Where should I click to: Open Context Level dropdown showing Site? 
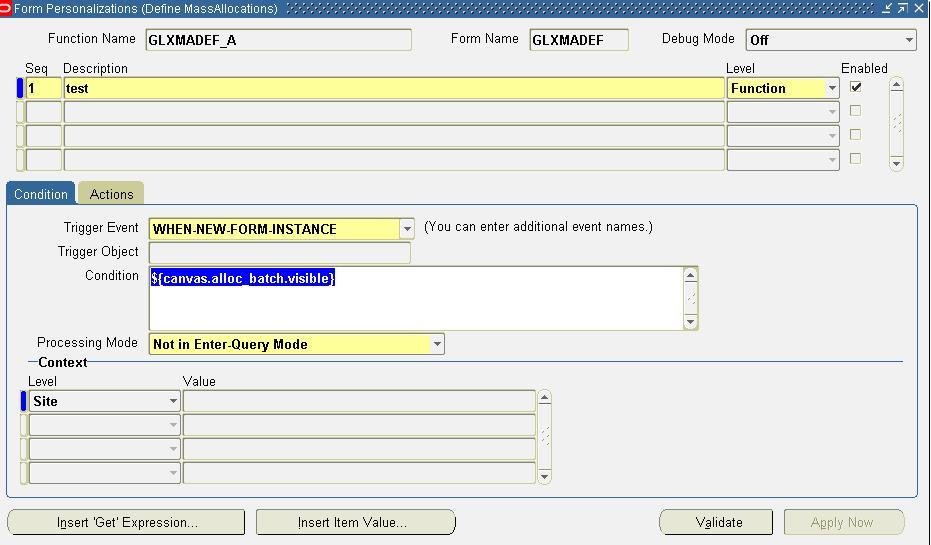coord(173,401)
